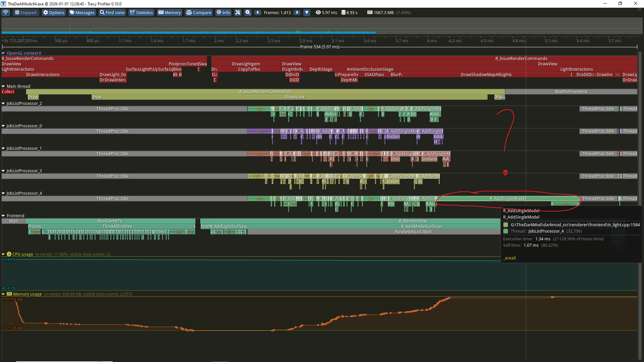Select the WaitForFrontend zone
This screenshot has height=362, width=644.
coord(571,92)
